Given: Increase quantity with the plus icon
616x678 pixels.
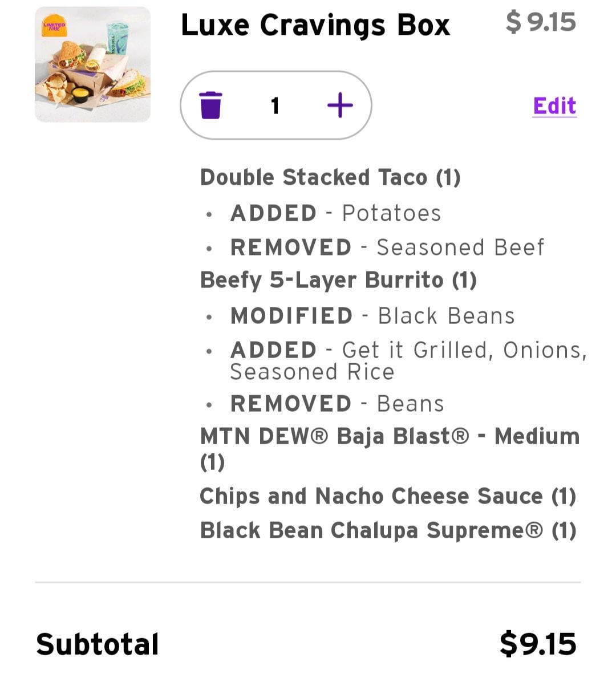Looking at the screenshot, I should (340, 105).
